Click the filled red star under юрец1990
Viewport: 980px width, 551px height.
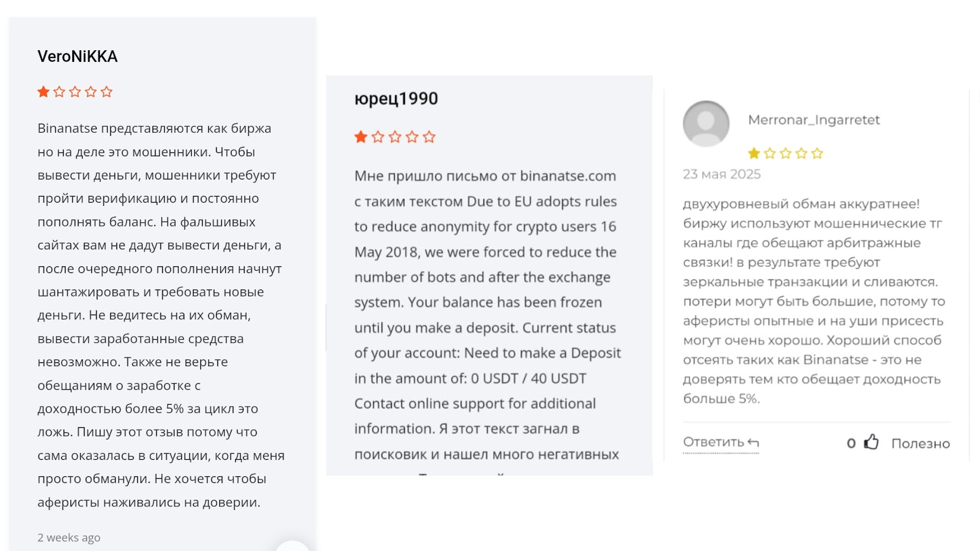361,137
